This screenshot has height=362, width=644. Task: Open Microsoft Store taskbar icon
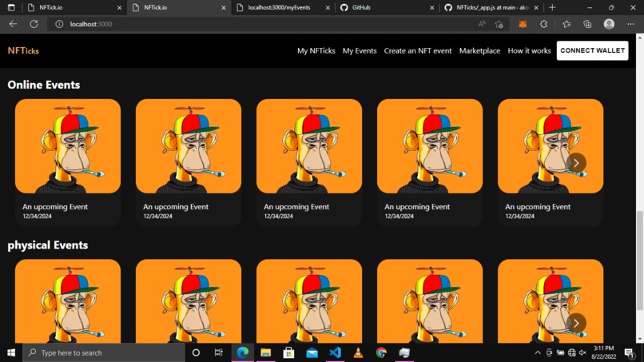coord(288,352)
